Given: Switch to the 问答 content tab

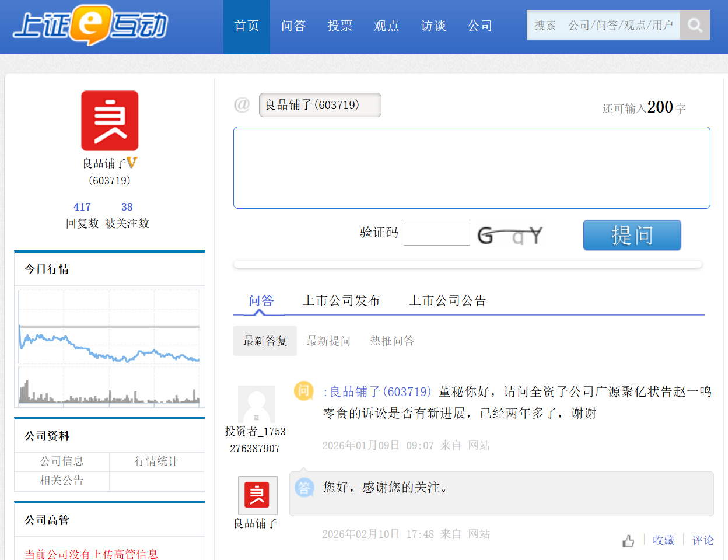Looking at the screenshot, I should [261, 300].
